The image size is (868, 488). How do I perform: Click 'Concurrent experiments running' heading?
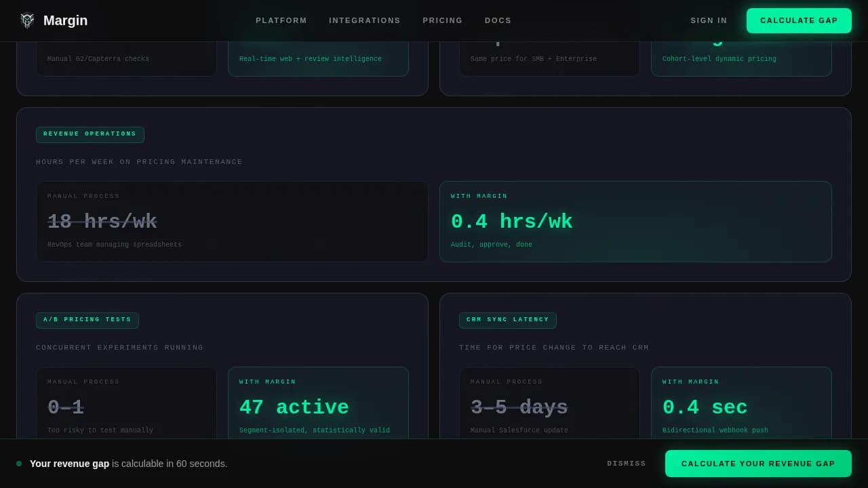click(x=119, y=348)
